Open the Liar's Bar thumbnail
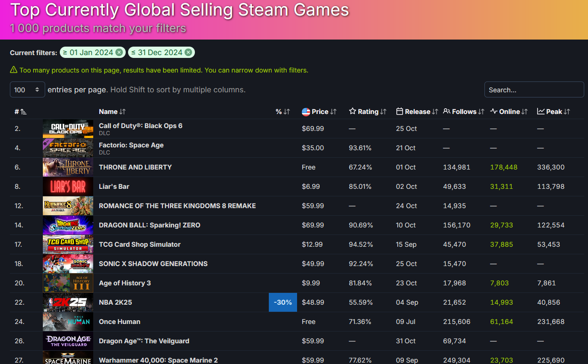This screenshot has height=364, width=588. click(x=68, y=186)
